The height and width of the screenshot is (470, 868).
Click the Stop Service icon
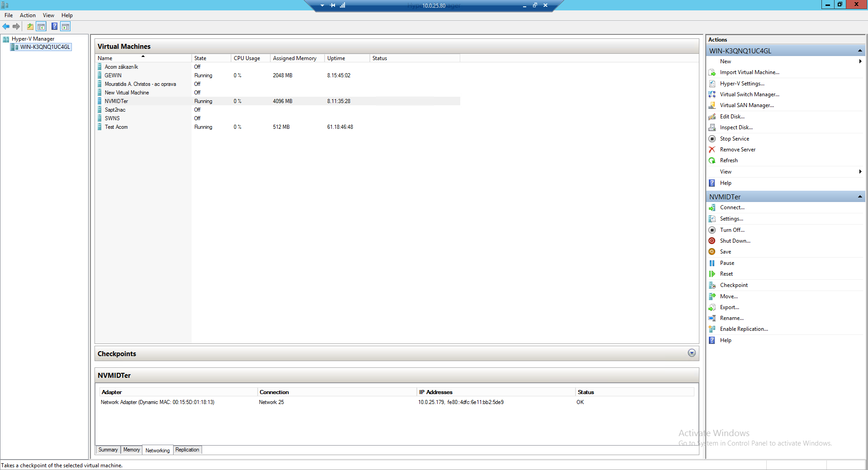click(712, 139)
